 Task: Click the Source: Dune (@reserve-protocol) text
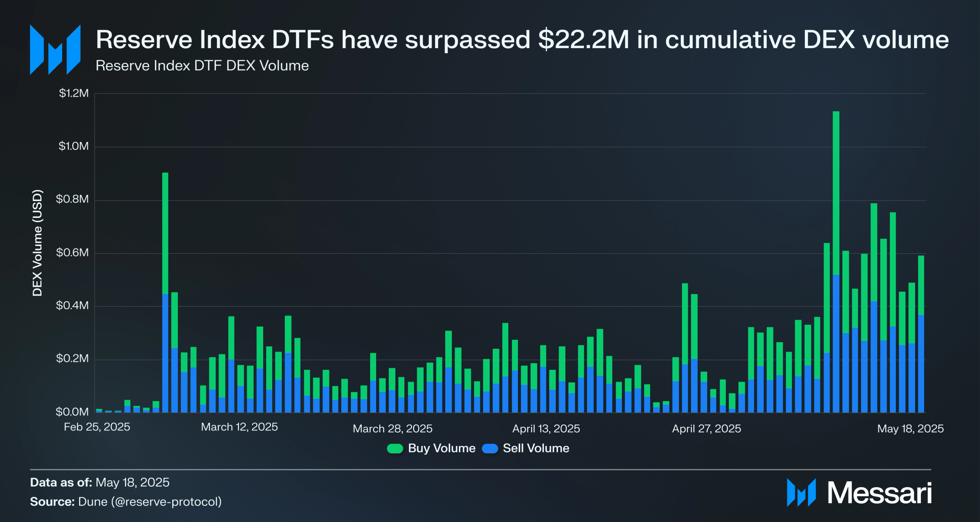pyautogui.click(x=126, y=502)
